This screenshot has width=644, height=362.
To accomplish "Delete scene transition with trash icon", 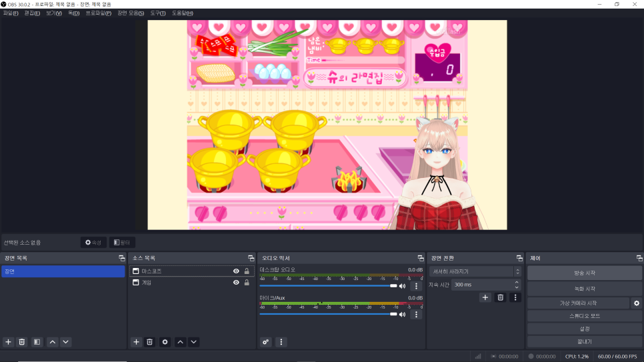I will tap(500, 297).
